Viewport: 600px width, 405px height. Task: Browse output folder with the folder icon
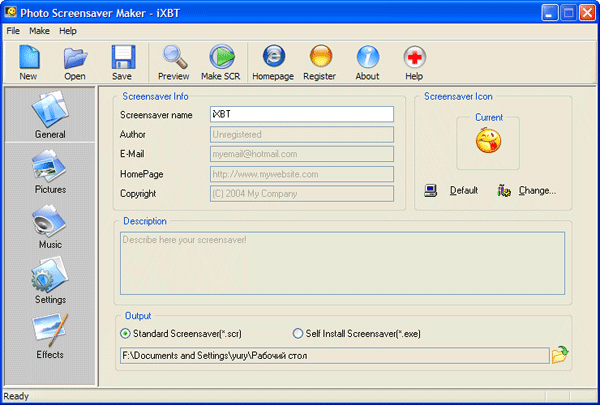point(560,354)
